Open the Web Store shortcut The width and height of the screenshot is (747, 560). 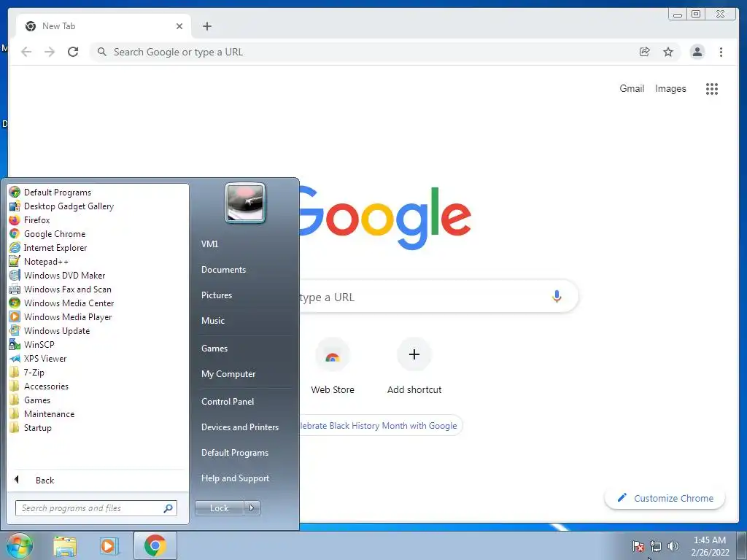pyautogui.click(x=333, y=367)
